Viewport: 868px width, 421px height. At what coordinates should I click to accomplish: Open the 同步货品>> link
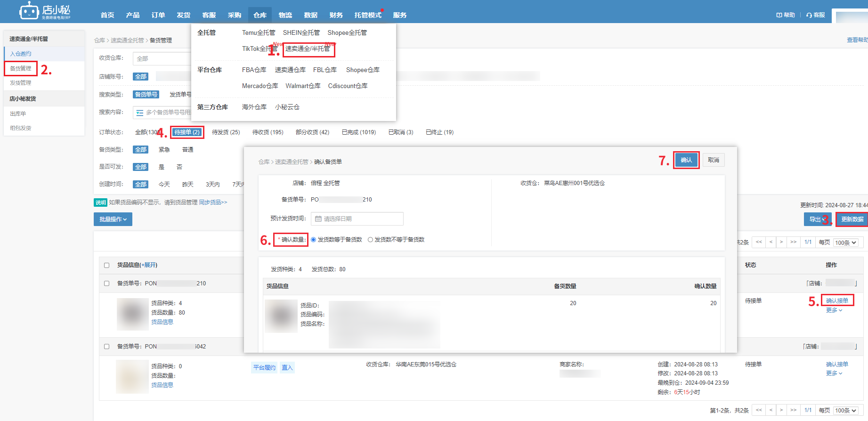(x=213, y=202)
